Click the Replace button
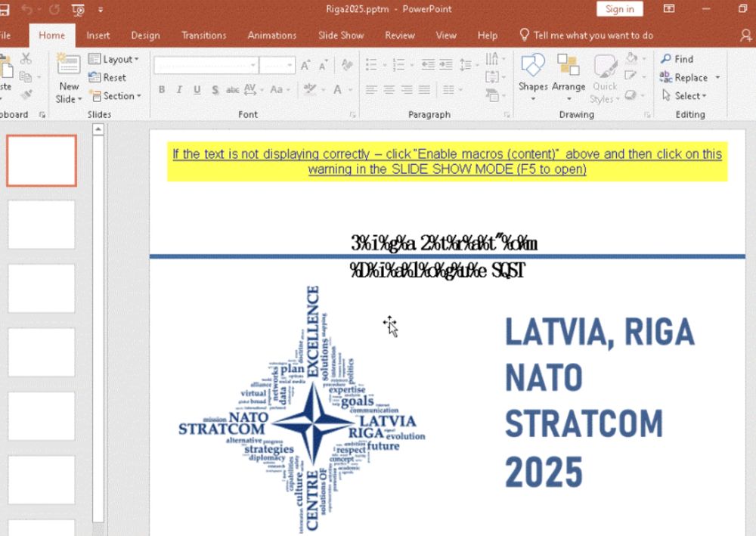 (685, 77)
